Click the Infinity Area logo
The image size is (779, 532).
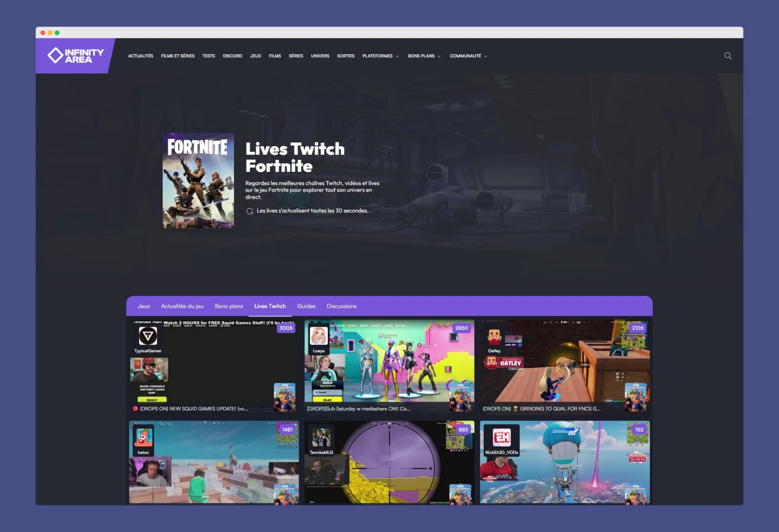75,56
